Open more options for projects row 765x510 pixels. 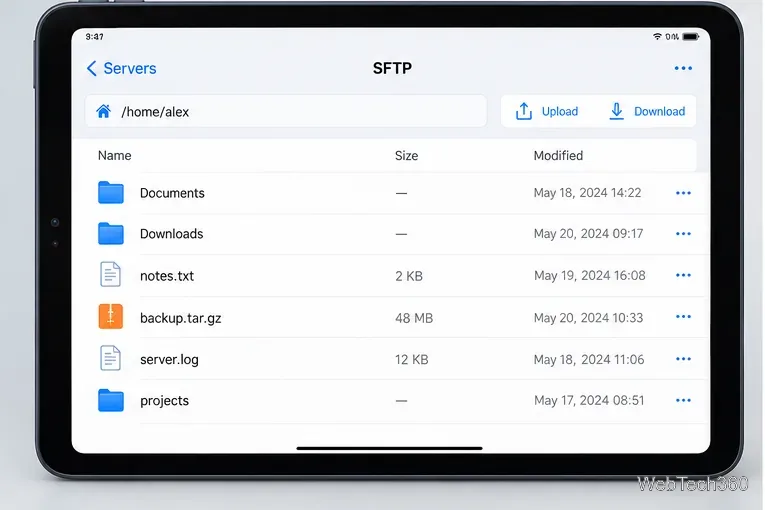683,401
